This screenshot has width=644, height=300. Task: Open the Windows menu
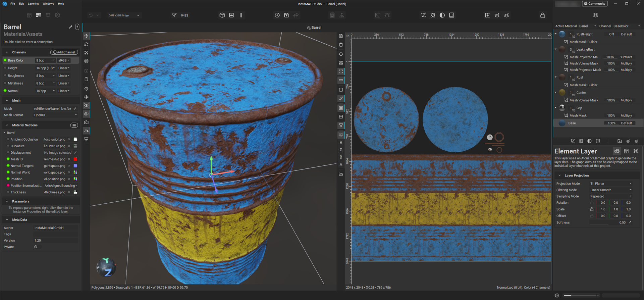48,4
